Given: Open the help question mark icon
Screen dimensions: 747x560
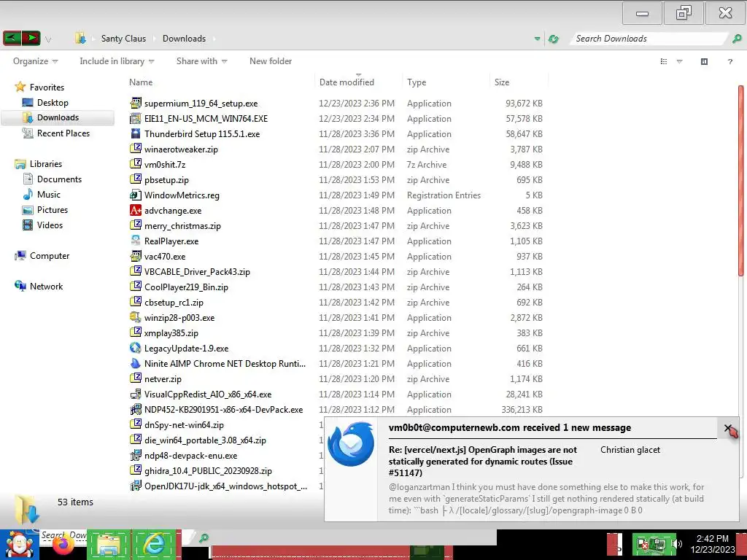Looking at the screenshot, I should (x=729, y=61).
